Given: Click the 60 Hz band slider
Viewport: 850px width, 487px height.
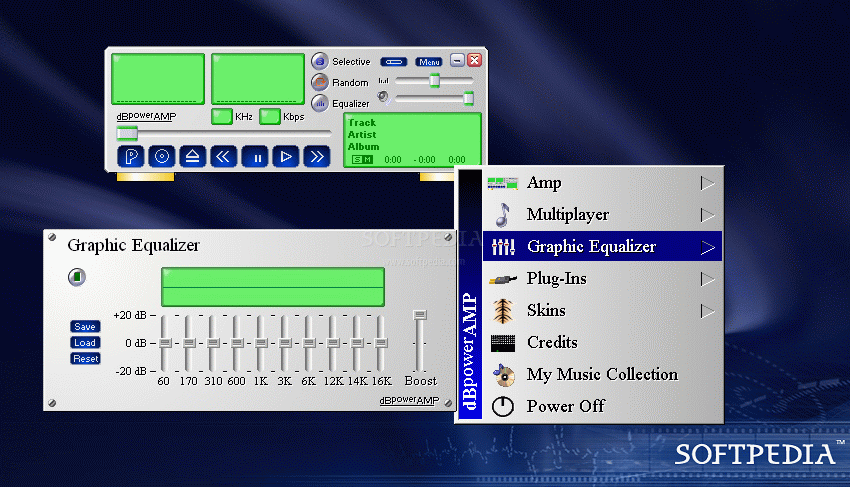Looking at the screenshot, I should [x=165, y=343].
